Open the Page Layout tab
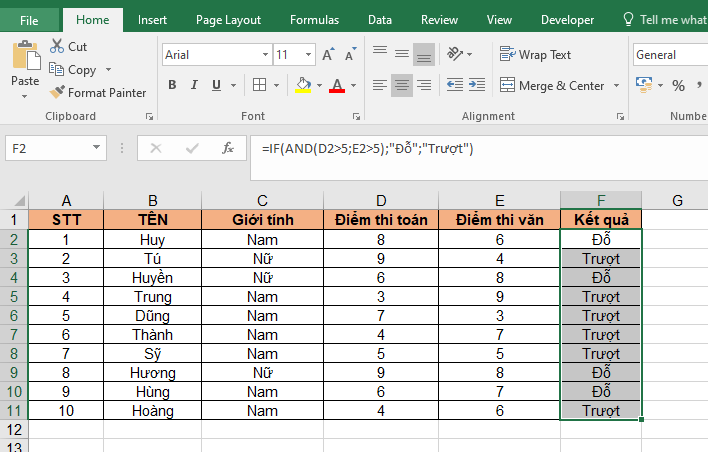The height and width of the screenshot is (452, 708). click(228, 19)
